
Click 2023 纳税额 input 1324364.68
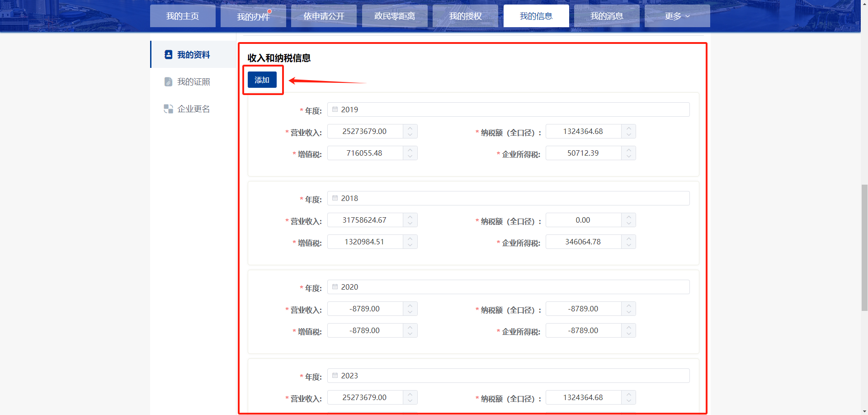pyautogui.click(x=583, y=397)
